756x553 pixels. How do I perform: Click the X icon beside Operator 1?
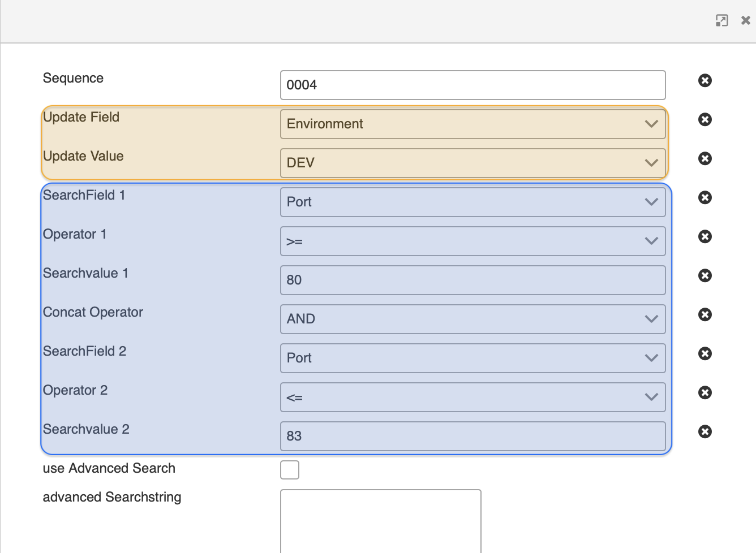pos(705,236)
